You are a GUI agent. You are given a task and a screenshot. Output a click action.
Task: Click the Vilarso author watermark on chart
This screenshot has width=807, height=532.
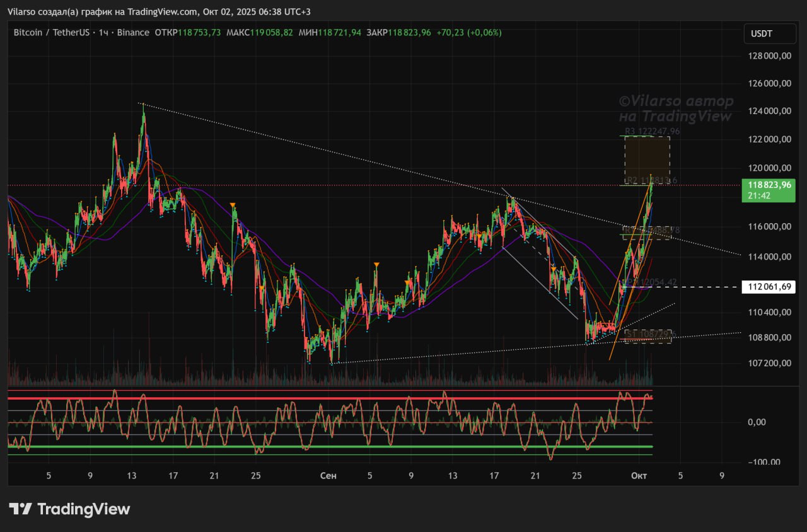(x=675, y=108)
